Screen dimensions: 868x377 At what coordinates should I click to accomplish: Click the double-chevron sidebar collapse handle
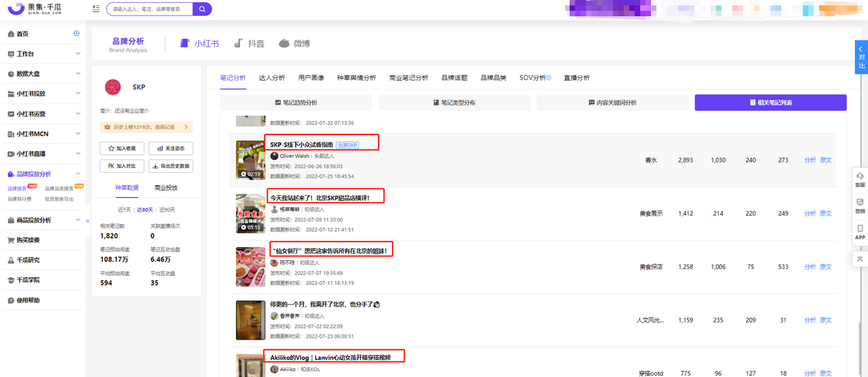(87, 221)
